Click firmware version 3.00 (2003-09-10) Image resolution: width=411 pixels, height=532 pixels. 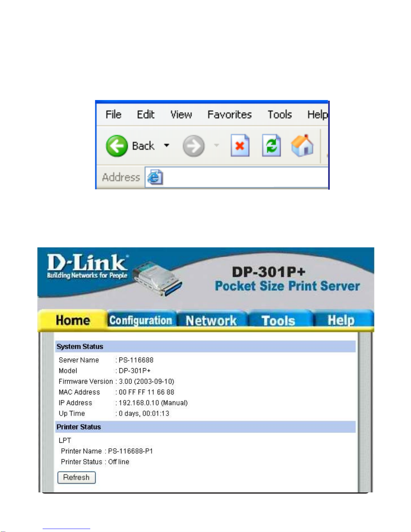point(146,382)
